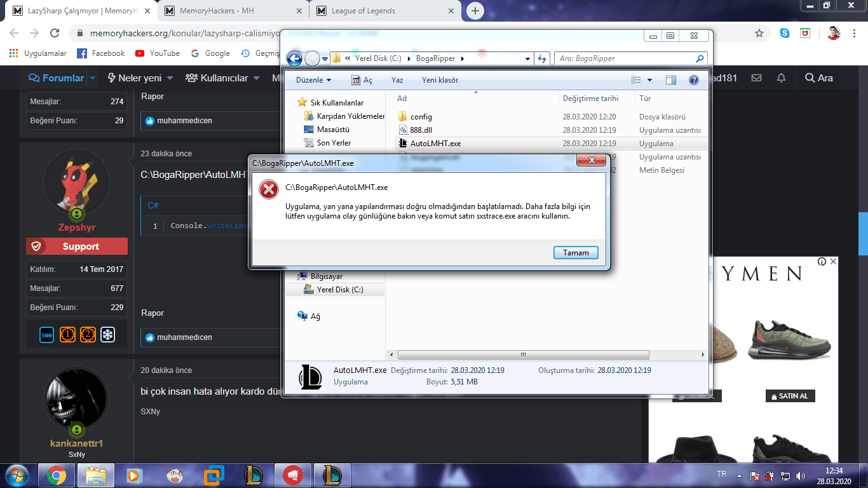
Task: Open forum messages envelope icon
Action: 756,78
